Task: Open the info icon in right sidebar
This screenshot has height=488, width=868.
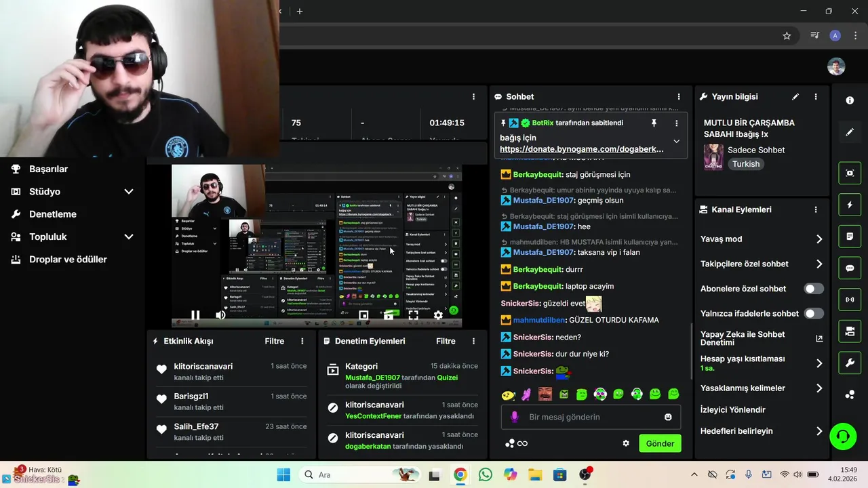Action: point(850,100)
